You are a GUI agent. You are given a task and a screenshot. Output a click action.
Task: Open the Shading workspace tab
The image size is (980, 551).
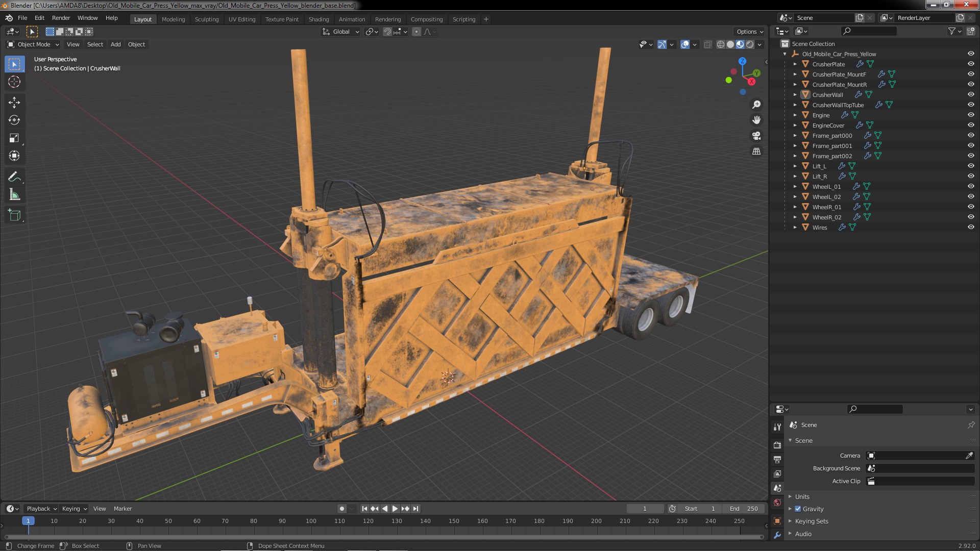(317, 18)
